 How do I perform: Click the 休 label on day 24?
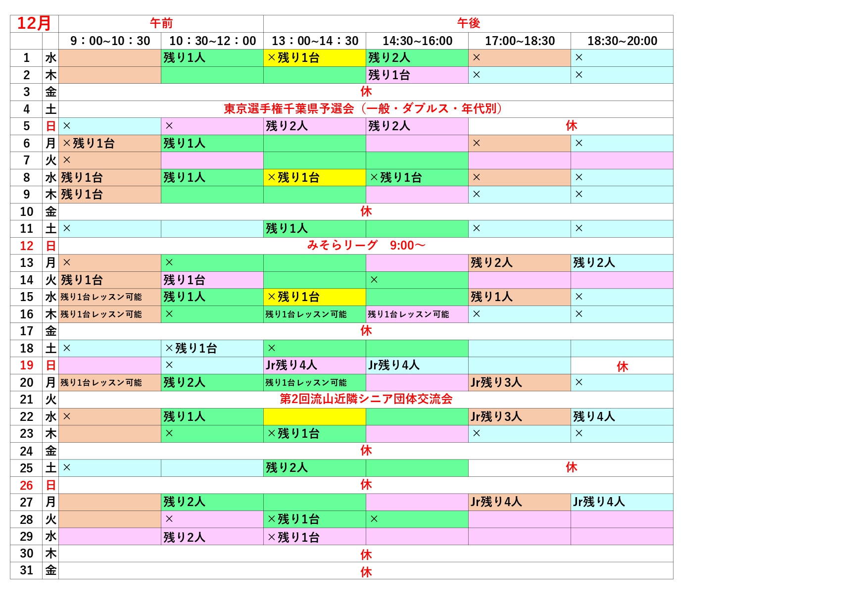pos(366,451)
